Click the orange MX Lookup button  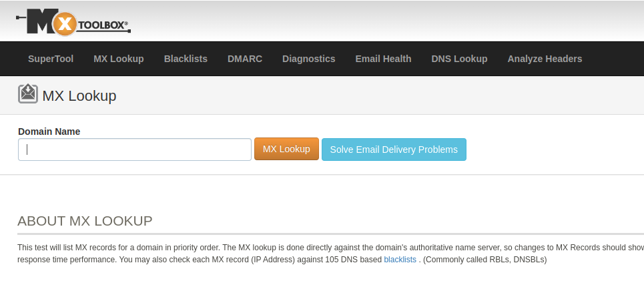point(287,149)
